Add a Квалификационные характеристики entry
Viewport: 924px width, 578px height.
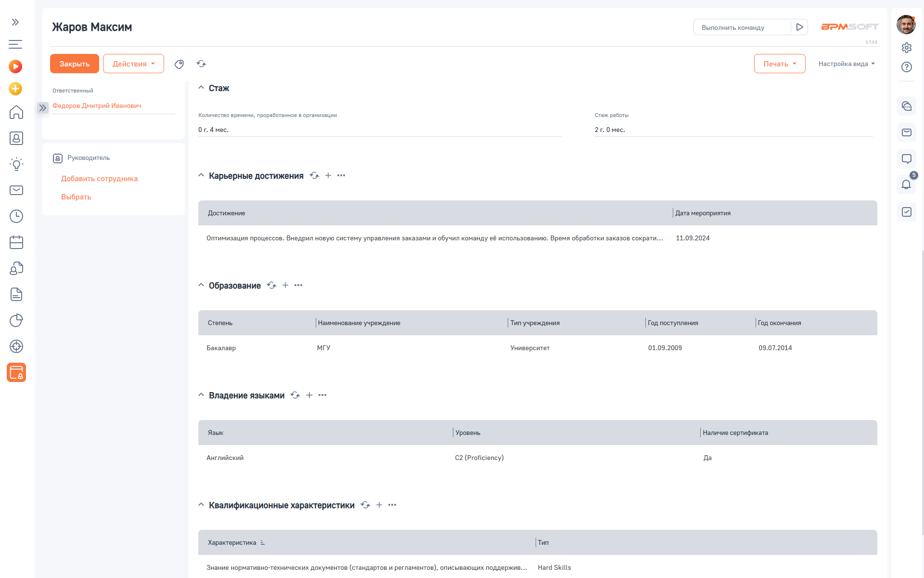point(379,505)
